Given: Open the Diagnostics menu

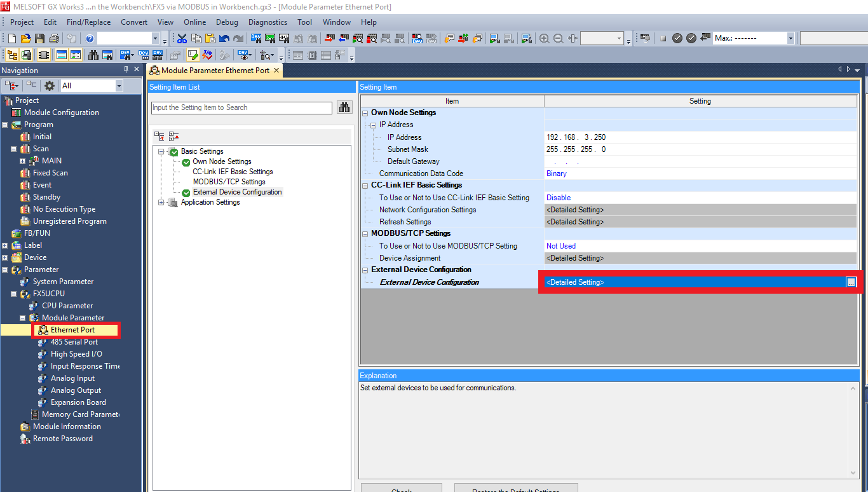Looking at the screenshot, I should 268,22.
